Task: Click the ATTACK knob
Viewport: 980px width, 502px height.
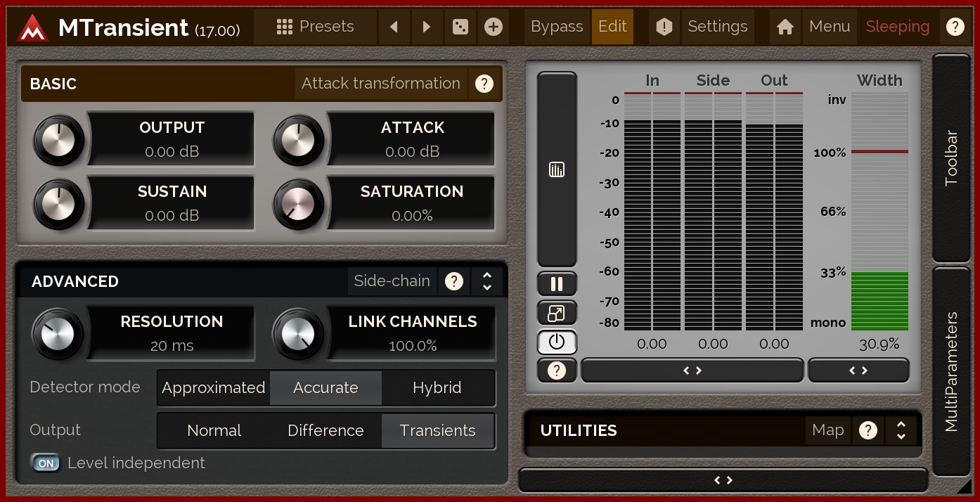Action: 298,140
